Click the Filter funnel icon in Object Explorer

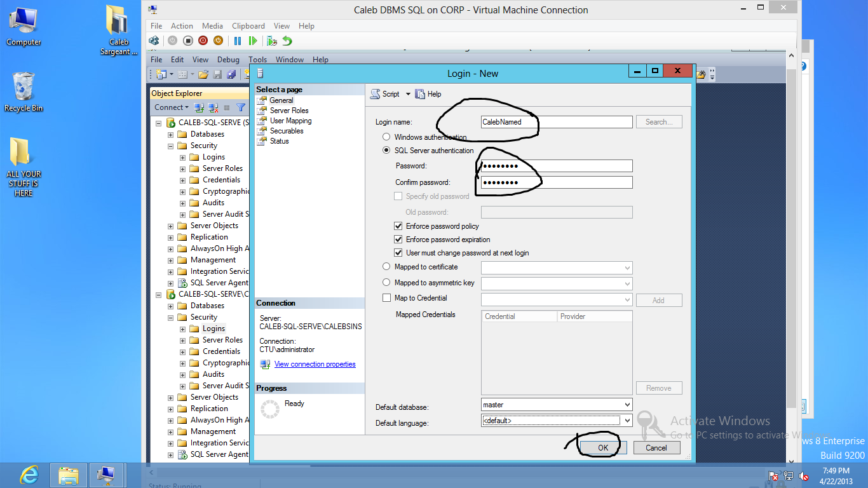tap(241, 107)
